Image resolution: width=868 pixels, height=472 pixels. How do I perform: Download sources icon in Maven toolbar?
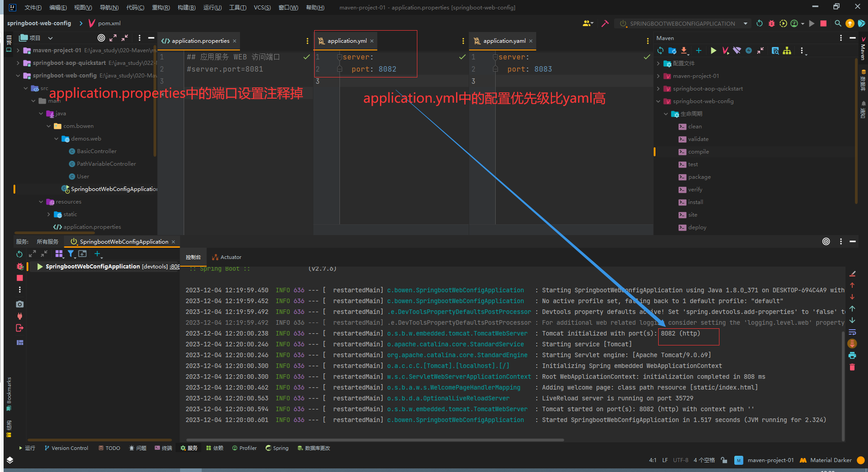684,50
